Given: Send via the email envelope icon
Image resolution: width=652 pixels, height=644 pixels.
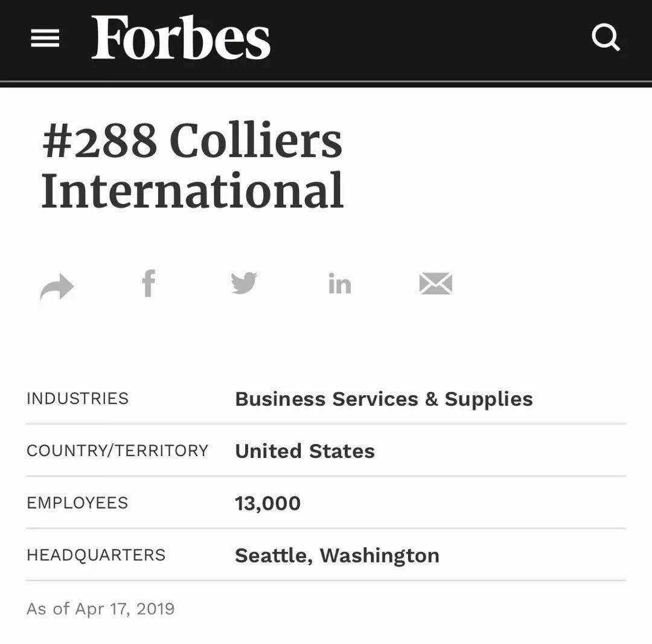Looking at the screenshot, I should point(435,283).
